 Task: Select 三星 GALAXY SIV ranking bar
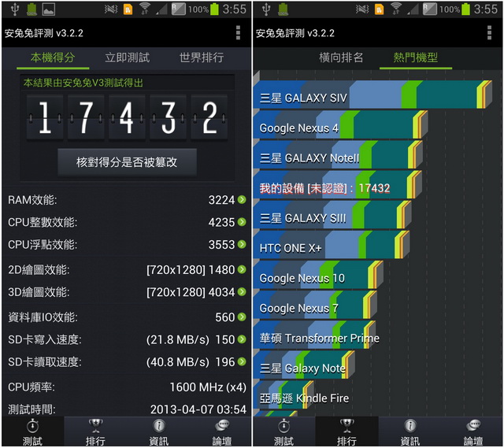[372, 94]
